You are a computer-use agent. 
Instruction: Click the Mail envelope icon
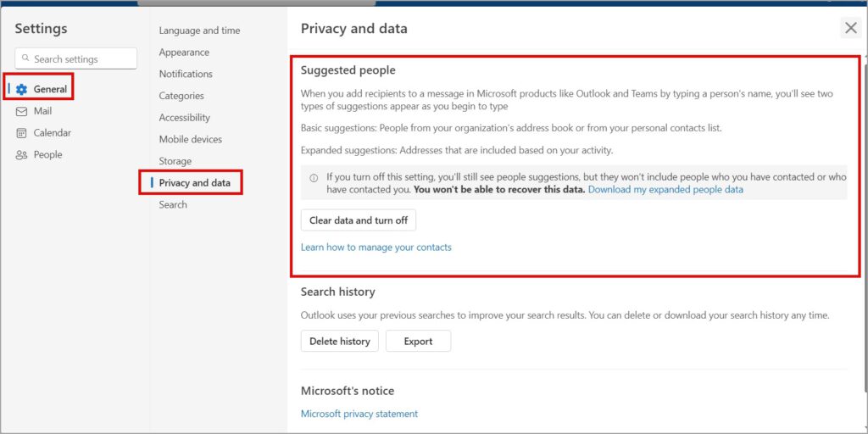21,111
